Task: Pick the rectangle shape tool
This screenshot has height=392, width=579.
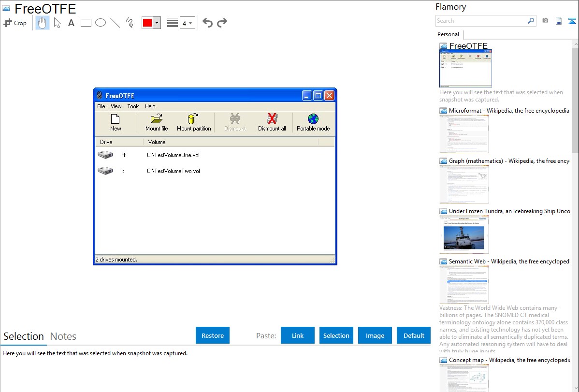Action: [86, 23]
